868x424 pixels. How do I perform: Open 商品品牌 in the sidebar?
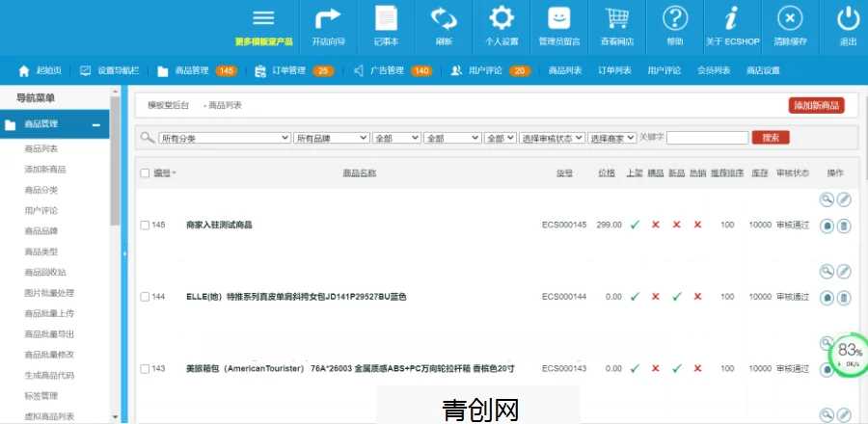41,231
